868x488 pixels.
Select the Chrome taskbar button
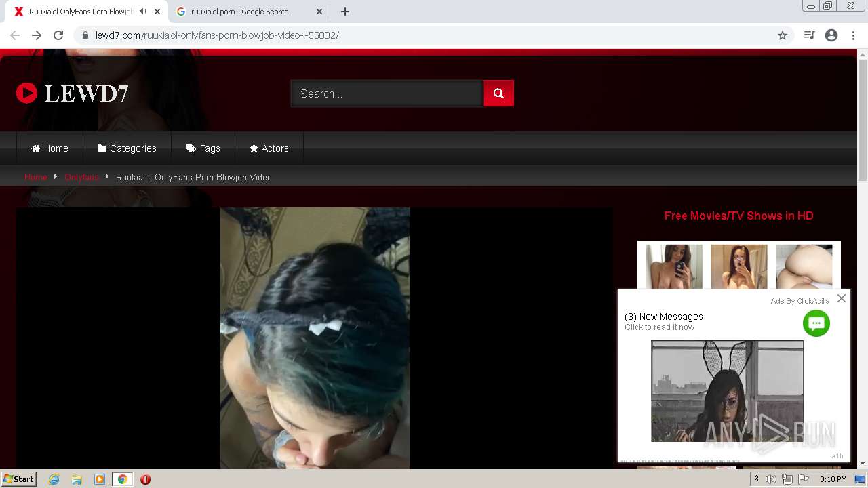[x=122, y=479]
